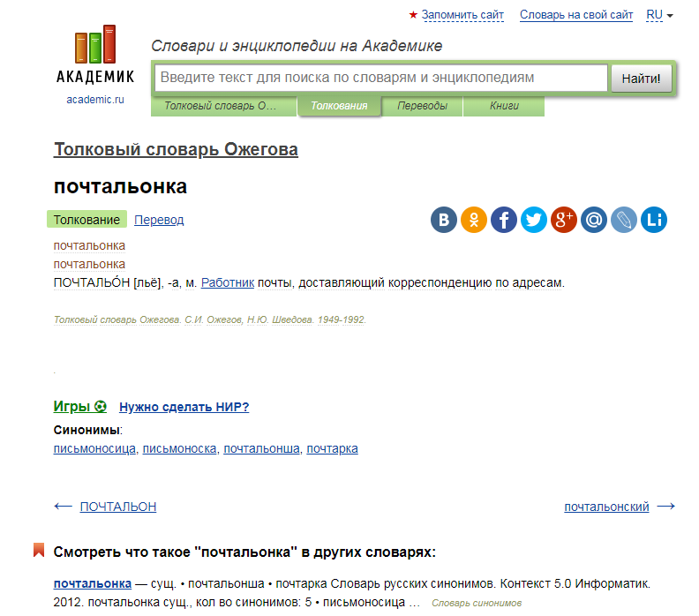Open the Перевод link
699x616 pixels.
pyautogui.click(x=159, y=220)
